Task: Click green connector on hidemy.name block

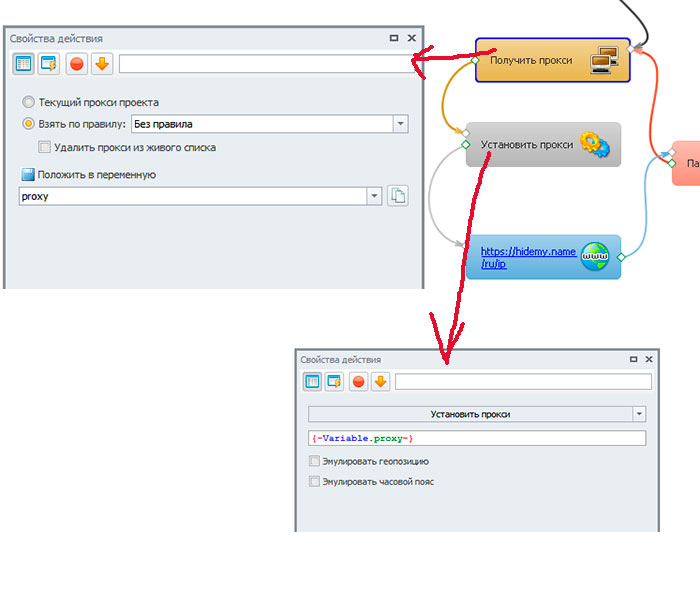Action: click(x=621, y=257)
